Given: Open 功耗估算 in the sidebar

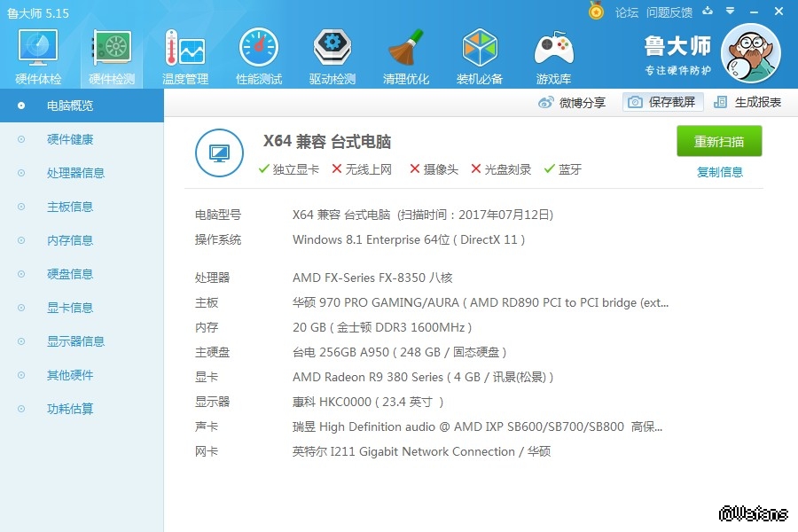Looking at the screenshot, I should pyautogui.click(x=69, y=409).
